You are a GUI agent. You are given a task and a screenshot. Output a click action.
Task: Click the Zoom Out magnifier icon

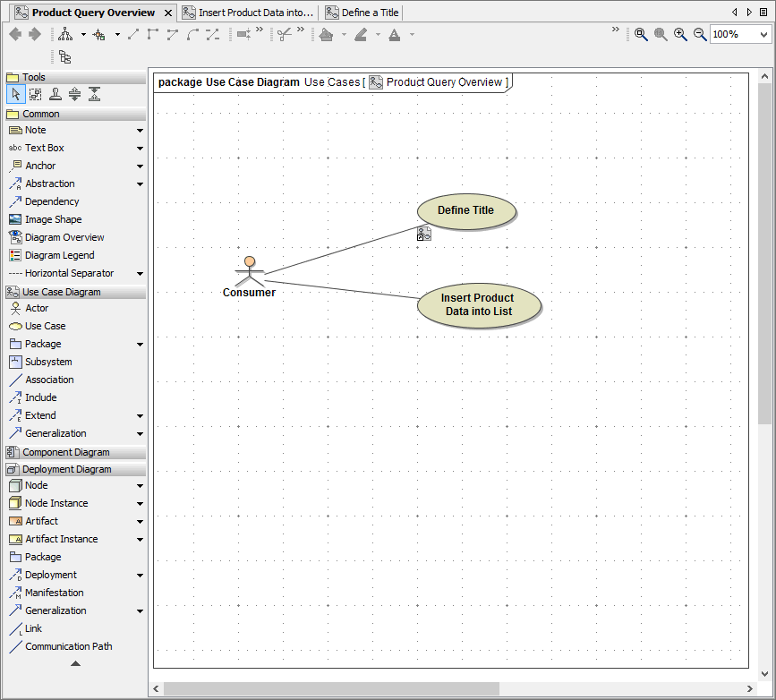click(700, 34)
